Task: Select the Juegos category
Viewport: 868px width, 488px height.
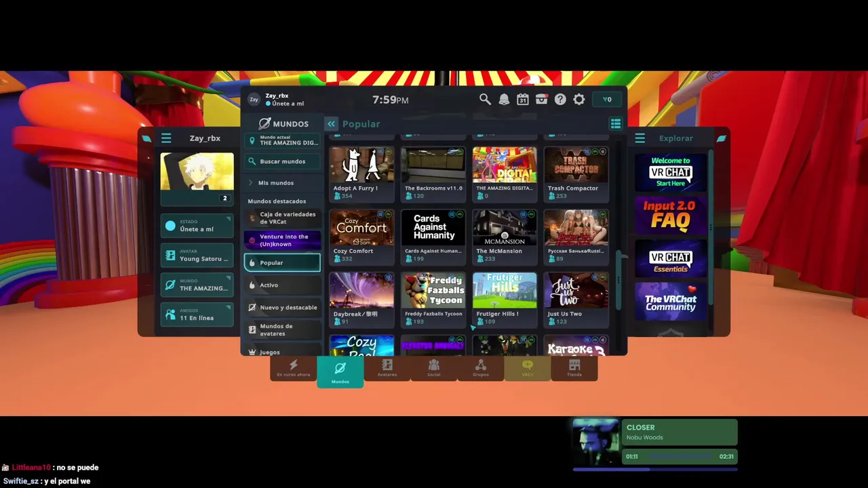Action: (283, 352)
